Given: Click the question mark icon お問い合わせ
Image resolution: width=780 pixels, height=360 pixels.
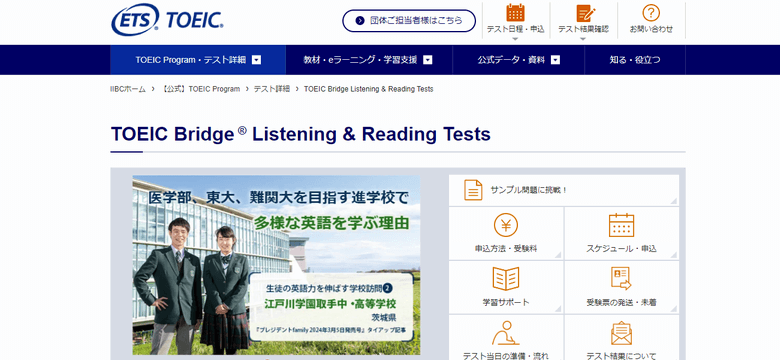Looking at the screenshot, I should pyautogui.click(x=651, y=13).
